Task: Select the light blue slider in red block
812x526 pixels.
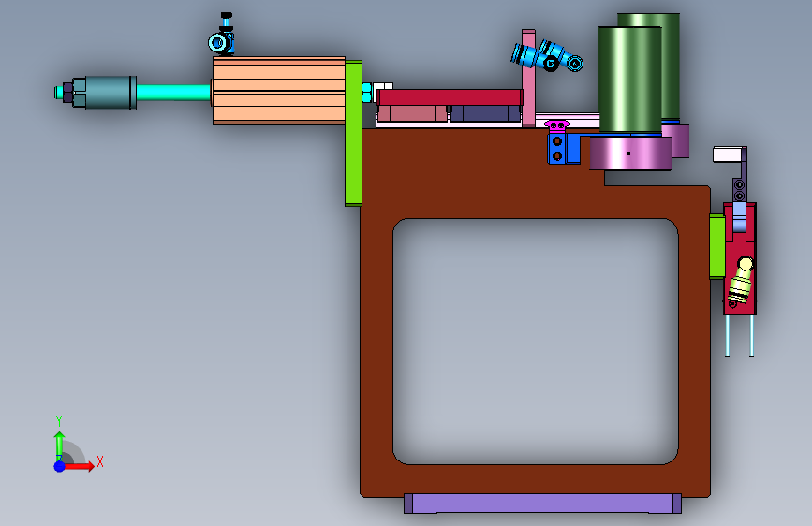Action: (739, 217)
